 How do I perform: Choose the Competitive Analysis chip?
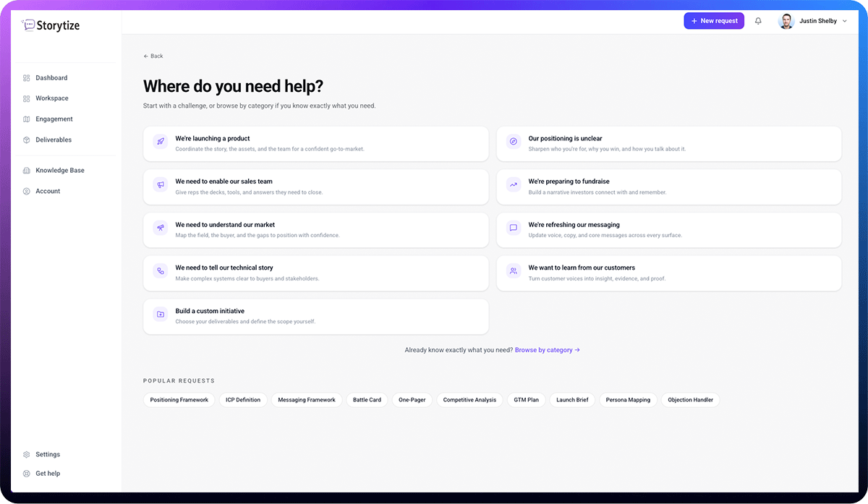tap(470, 400)
